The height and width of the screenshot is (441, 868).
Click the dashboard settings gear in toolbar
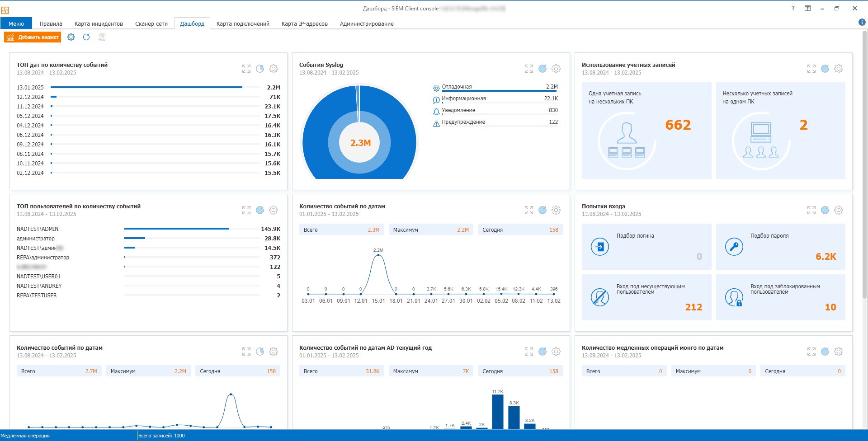coord(71,37)
